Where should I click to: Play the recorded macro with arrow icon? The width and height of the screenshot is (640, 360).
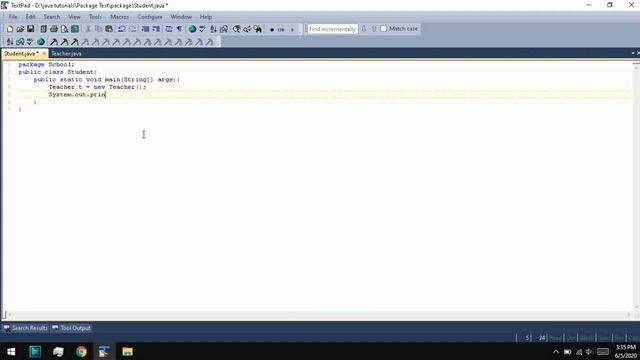[292, 29]
